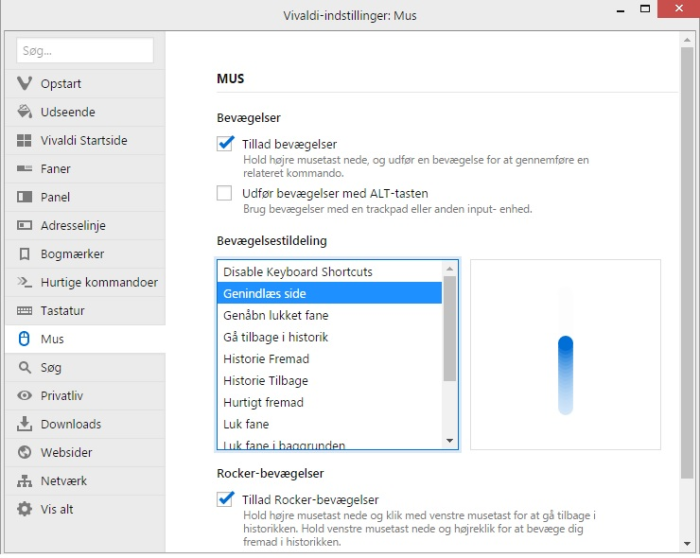This screenshot has height=558, width=700.
Task: Click the tab icon beside Faner
Action: point(24,169)
